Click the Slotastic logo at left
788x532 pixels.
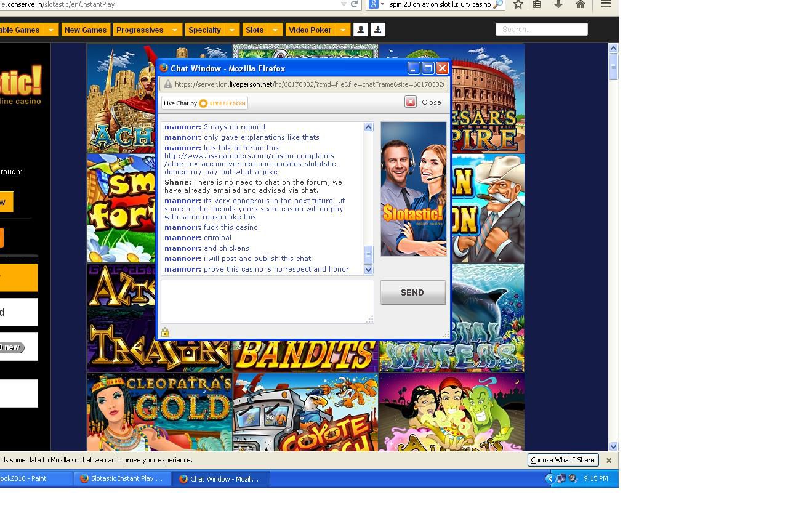tap(20, 85)
